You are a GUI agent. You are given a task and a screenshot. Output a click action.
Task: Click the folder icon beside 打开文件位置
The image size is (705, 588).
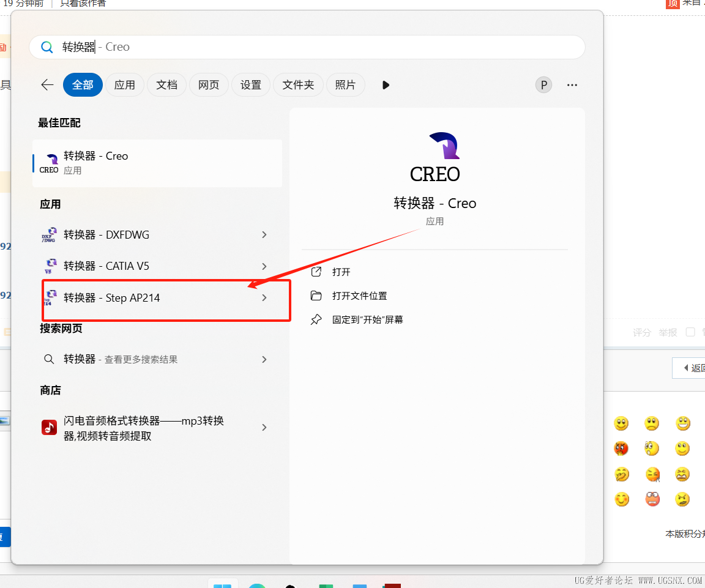pos(316,296)
